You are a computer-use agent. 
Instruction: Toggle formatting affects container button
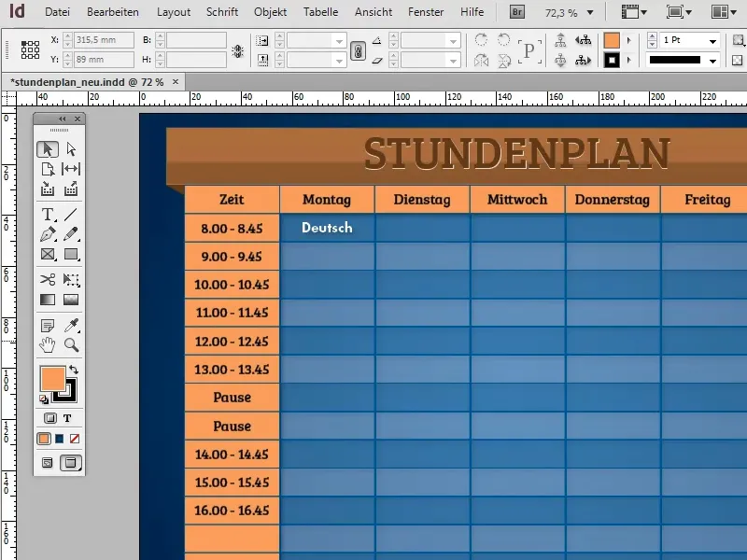tap(50, 418)
